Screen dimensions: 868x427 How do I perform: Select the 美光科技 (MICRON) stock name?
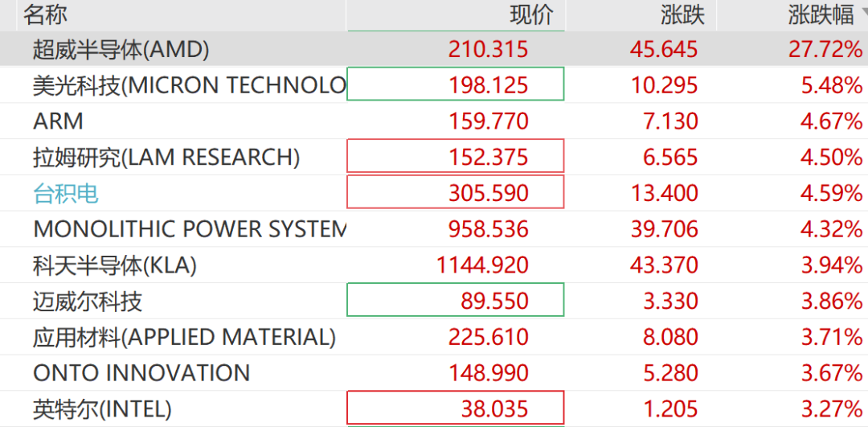click(189, 85)
